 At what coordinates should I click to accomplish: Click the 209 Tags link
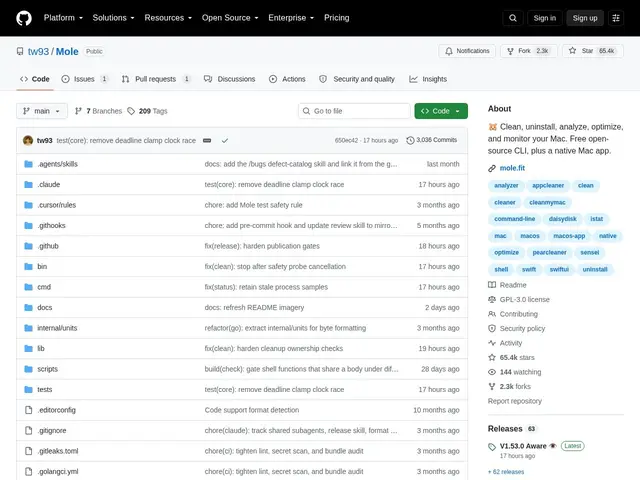click(148, 111)
